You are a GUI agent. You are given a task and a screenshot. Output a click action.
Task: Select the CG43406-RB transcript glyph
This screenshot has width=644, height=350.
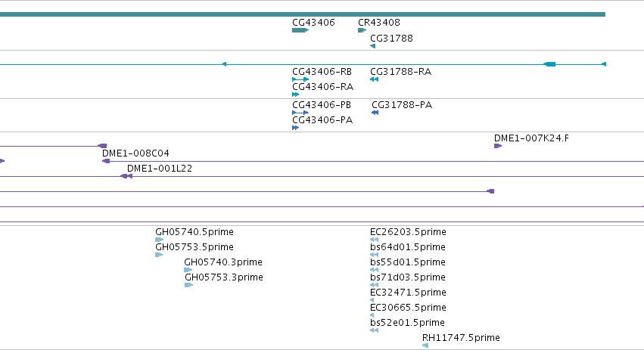point(300,79)
